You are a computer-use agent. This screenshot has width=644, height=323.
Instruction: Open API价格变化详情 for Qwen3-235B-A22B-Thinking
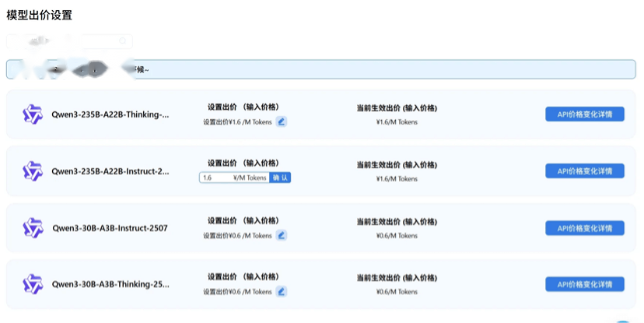click(585, 114)
